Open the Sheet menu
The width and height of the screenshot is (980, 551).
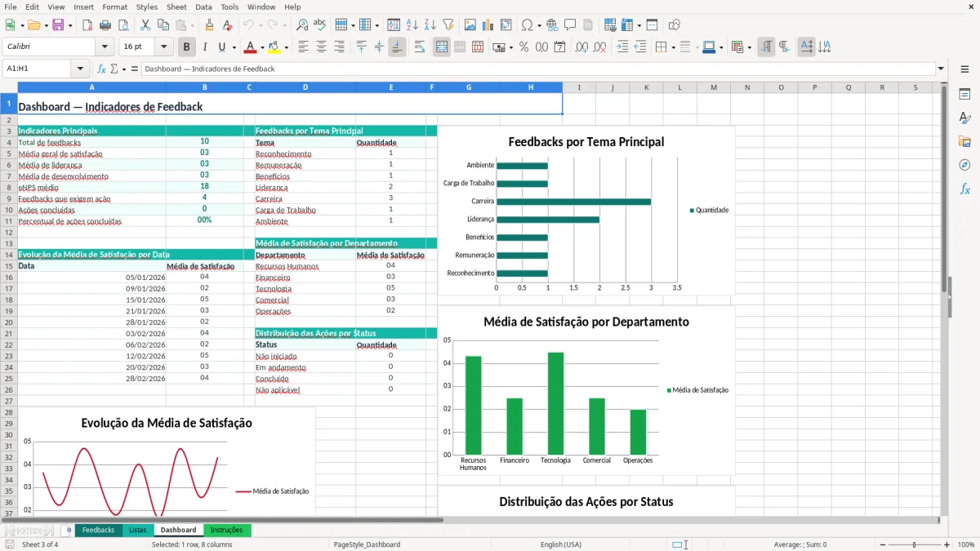click(176, 7)
